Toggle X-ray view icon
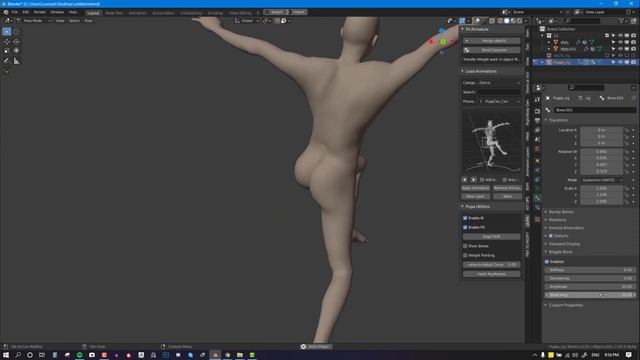This screenshot has height=360, width=640. click(x=492, y=21)
